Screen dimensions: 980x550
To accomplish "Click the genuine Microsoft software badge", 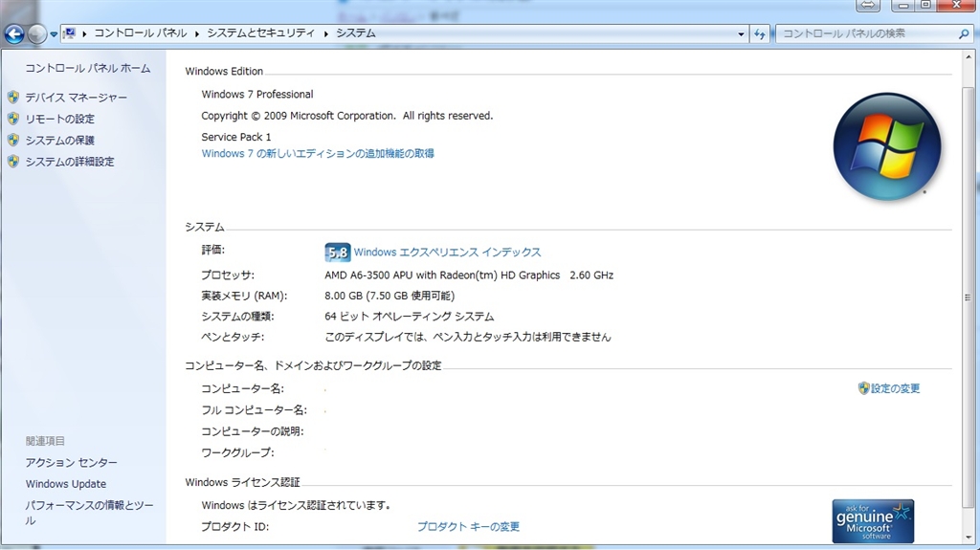I will click(873, 521).
